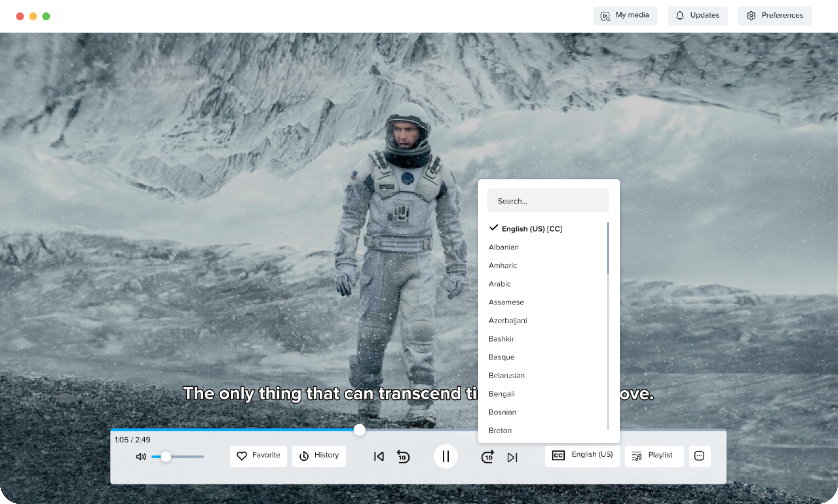Open the Playlist panel
Image resolution: width=838 pixels, height=504 pixels.
coord(654,456)
